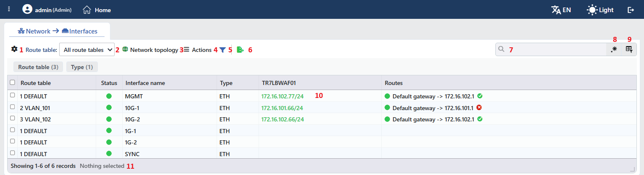Click the admin user avatar icon
The height and width of the screenshot is (175, 644).
click(27, 9)
